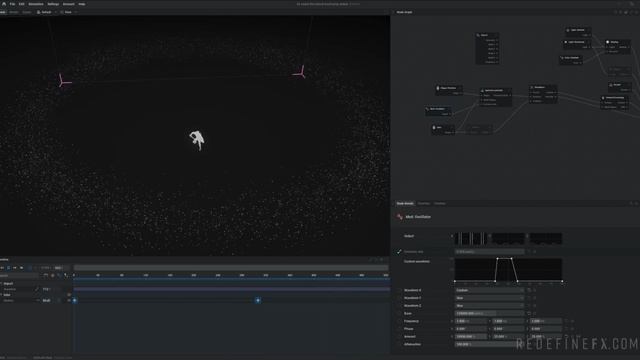640x360 pixels.
Task: Click the second Output preview graph thumbnail
Action: pos(508,238)
